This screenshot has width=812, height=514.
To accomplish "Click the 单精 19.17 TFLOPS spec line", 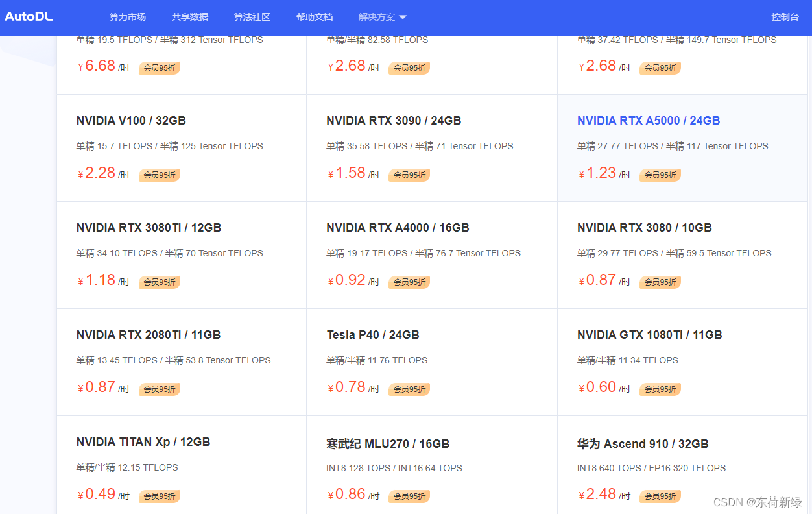I will click(x=424, y=253).
